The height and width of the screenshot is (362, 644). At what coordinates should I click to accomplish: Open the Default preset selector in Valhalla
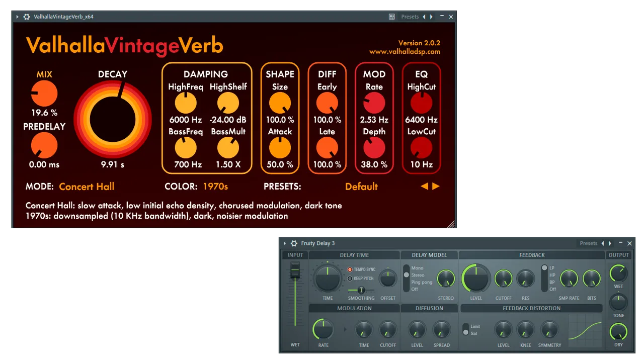pyautogui.click(x=361, y=187)
